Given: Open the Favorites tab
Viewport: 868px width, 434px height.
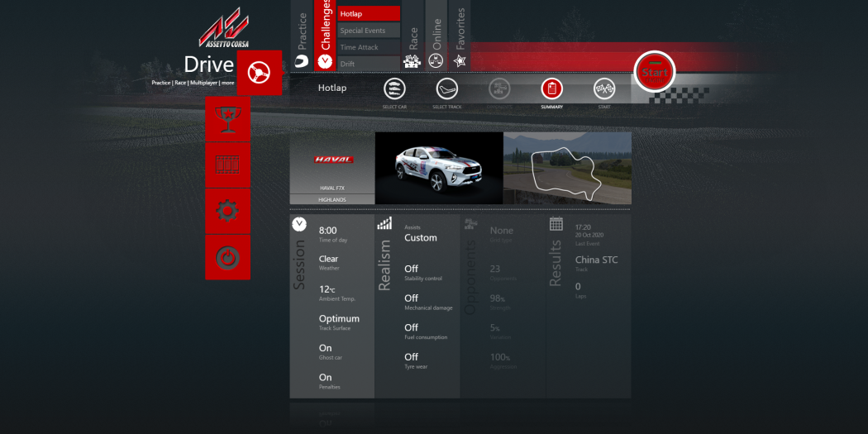Looking at the screenshot, I should click(x=460, y=36).
